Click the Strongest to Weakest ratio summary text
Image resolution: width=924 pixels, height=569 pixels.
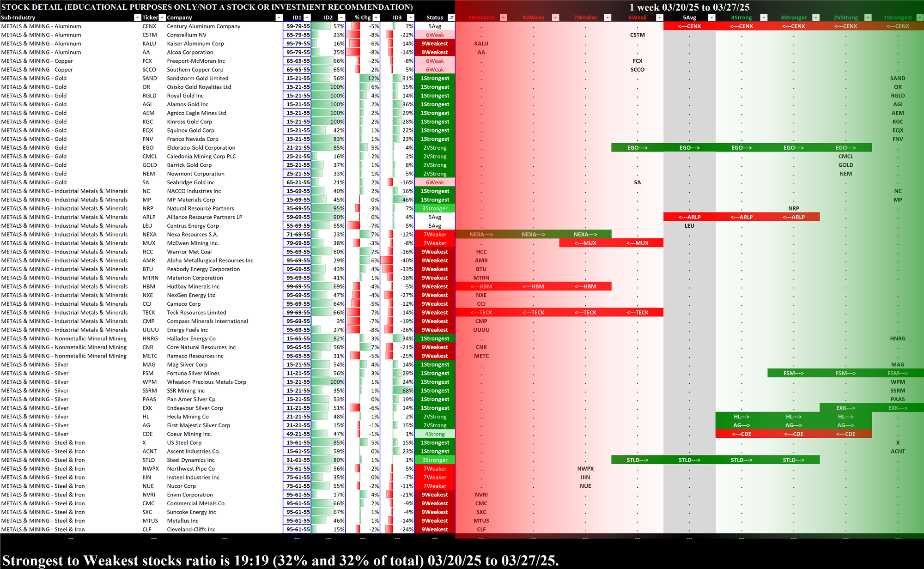coord(280,560)
